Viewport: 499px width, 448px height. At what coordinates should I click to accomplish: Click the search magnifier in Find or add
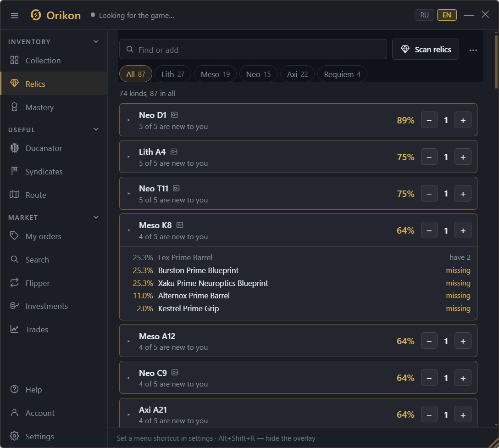[129, 50]
